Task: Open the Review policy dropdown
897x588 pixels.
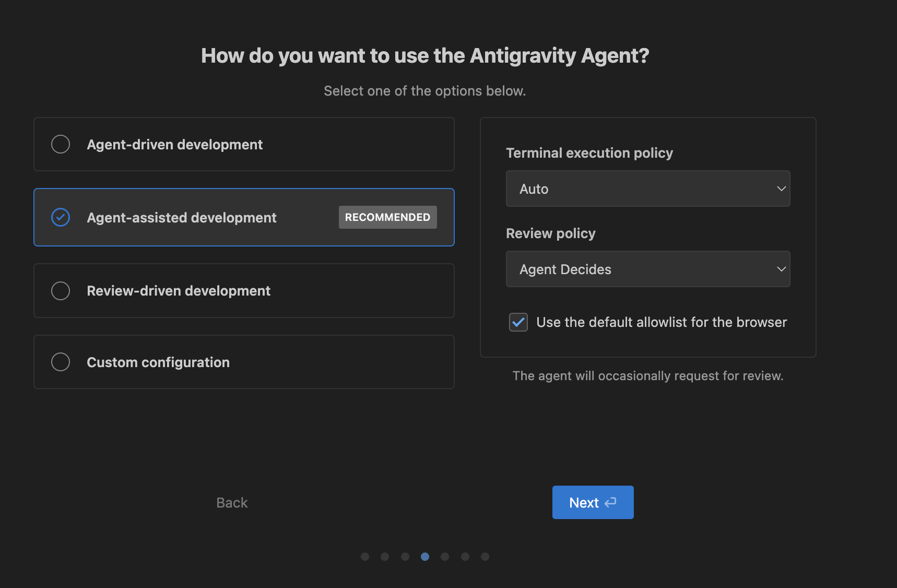Action: click(647, 269)
